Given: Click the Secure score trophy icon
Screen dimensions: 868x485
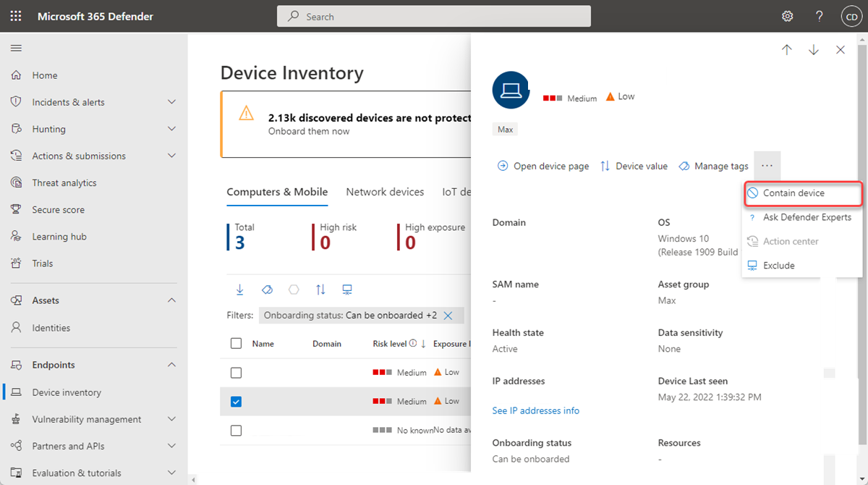Looking at the screenshot, I should click(x=16, y=209).
